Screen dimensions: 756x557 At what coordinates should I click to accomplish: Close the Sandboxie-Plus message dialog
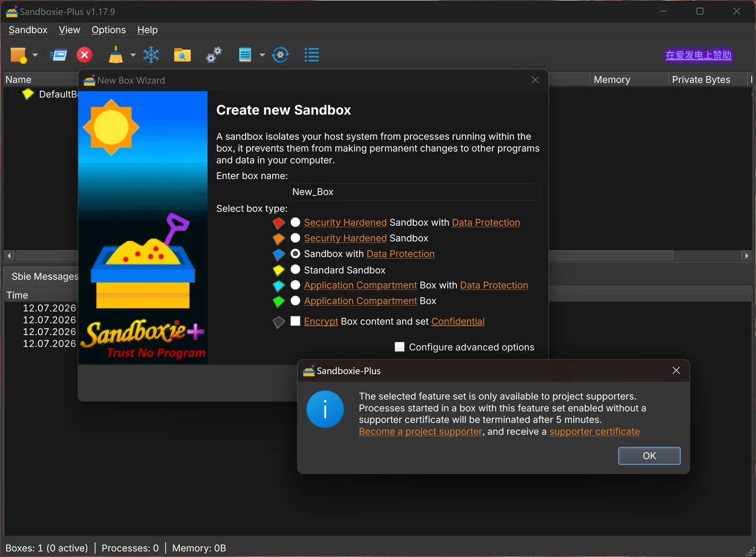[676, 370]
